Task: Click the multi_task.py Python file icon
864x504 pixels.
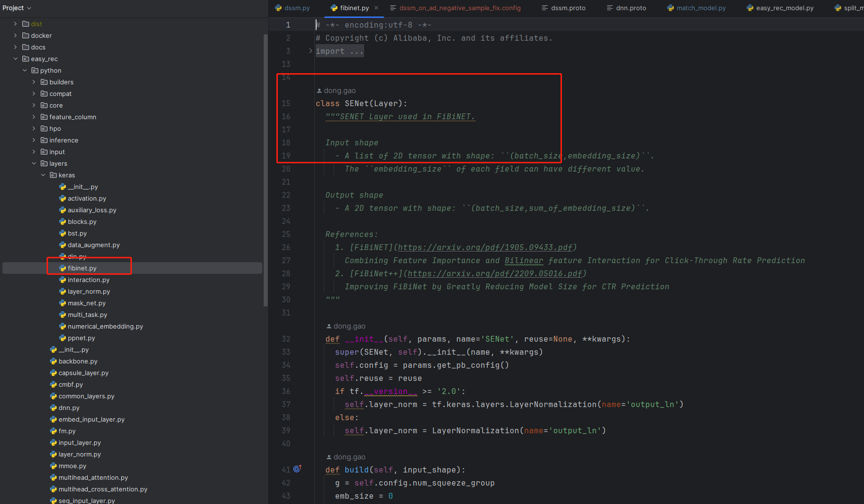Action: pos(63,315)
